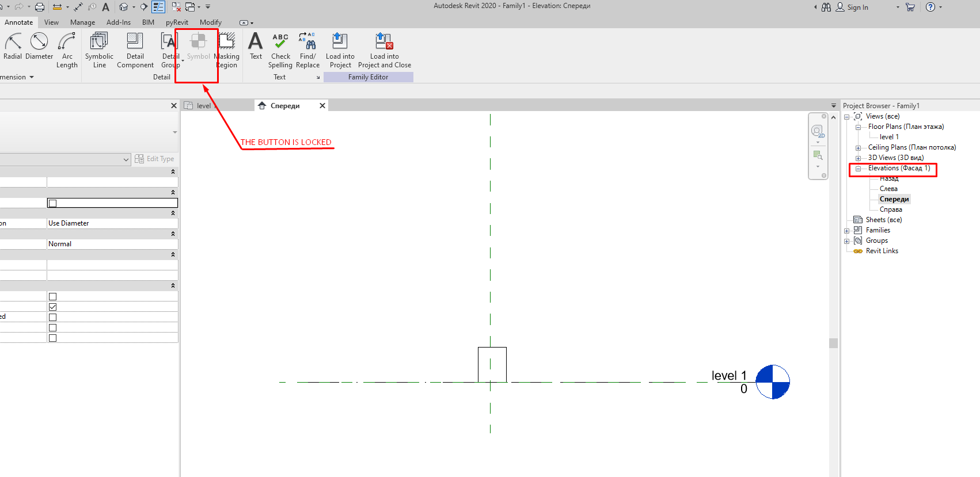Open the Text panel dialog launcher arrow
The image size is (980, 477).
point(318,78)
